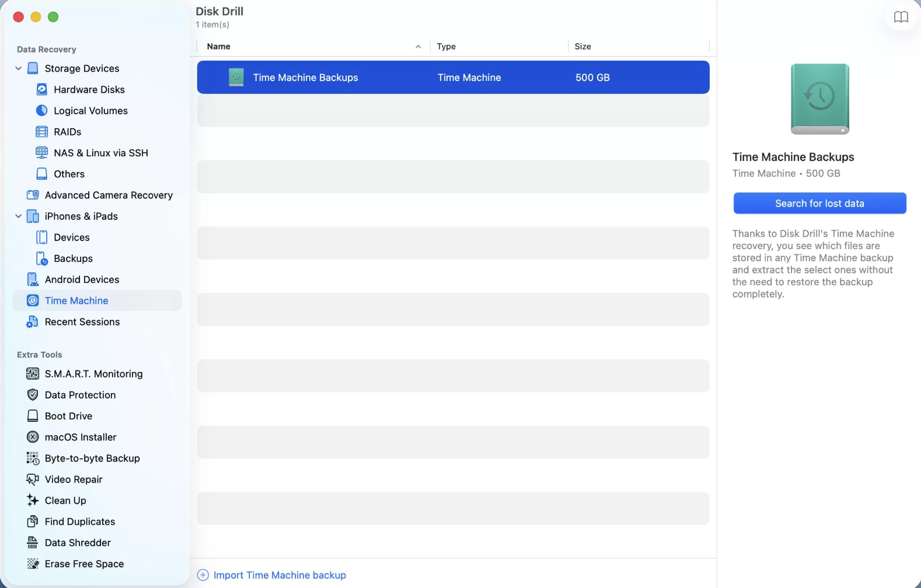Open the Video Repair icon
Viewport: 921px width, 588px height.
(33, 480)
